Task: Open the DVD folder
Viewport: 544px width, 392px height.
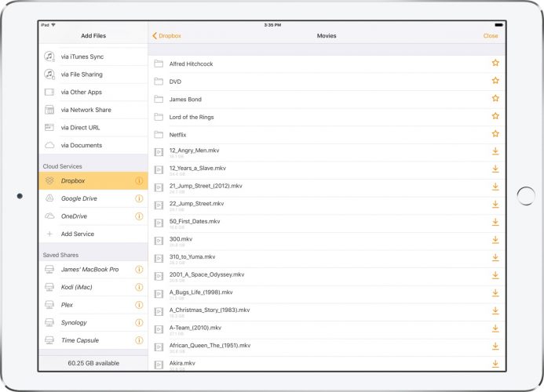Action: point(327,82)
